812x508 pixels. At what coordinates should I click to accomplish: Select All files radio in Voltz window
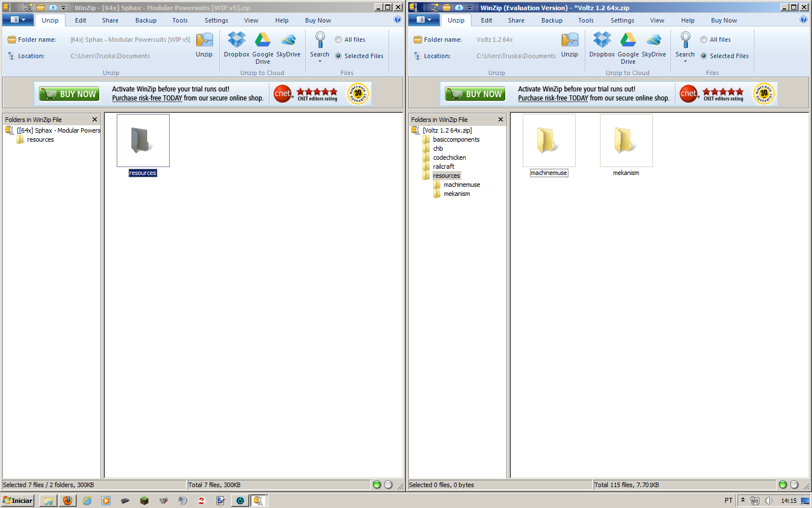704,40
